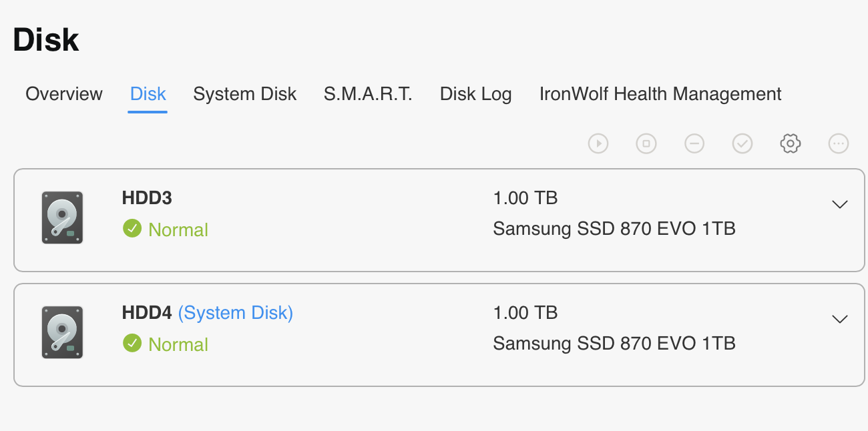Click the blue (System Disk) link on HDD4

click(x=236, y=312)
